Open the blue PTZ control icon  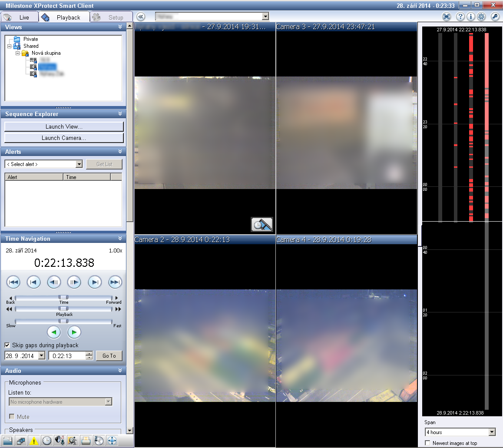pyautogui.click(x=112, y=441)
